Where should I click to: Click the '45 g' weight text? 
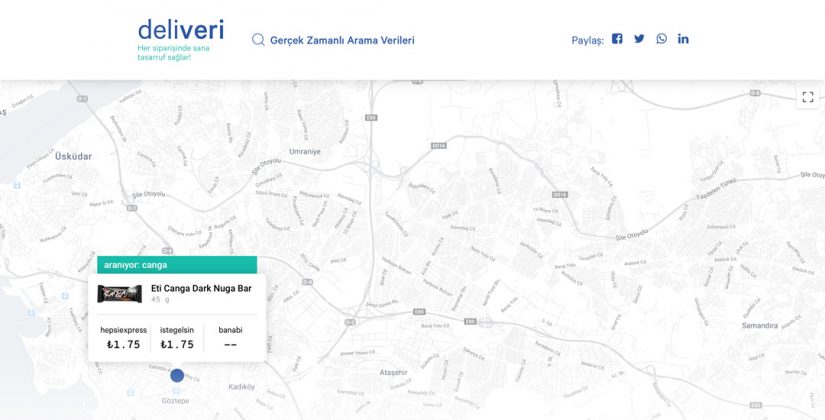pyautogui.click(x=160, y=299)
